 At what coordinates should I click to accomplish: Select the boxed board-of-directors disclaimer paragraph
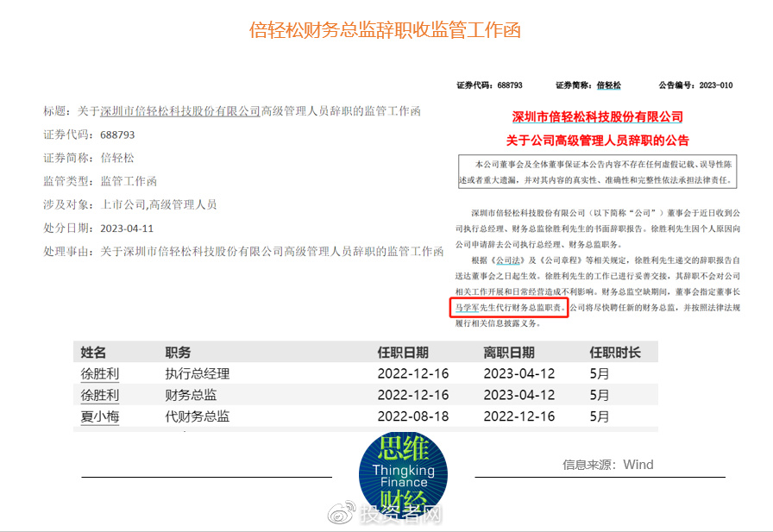point(598,172)
